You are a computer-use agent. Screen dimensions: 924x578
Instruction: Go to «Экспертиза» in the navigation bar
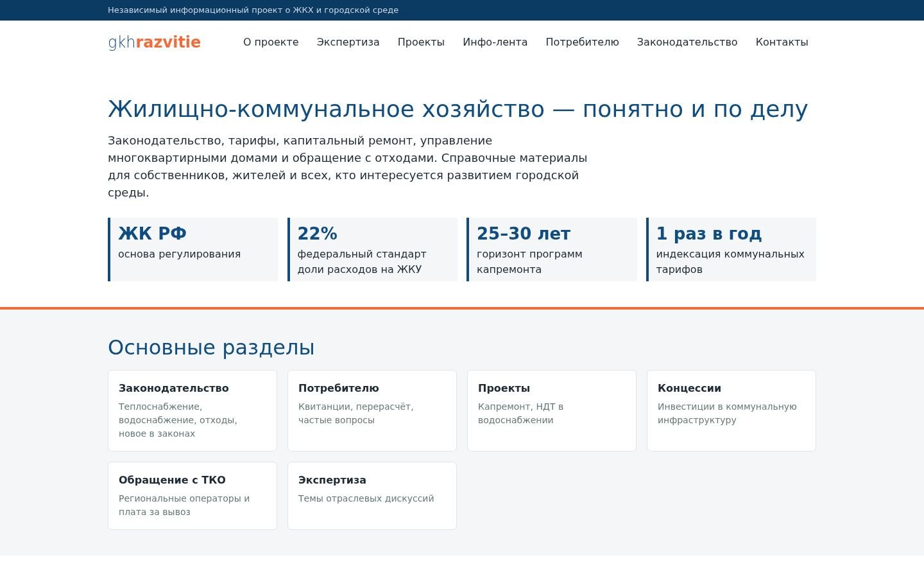[x=348, y=42]
